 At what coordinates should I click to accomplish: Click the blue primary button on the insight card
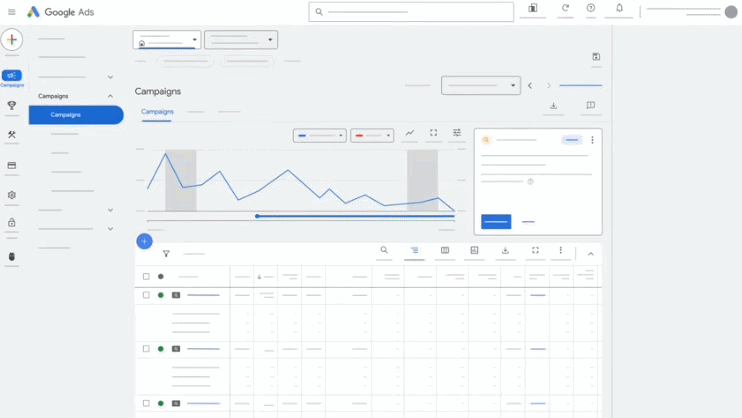click(496, 222)
